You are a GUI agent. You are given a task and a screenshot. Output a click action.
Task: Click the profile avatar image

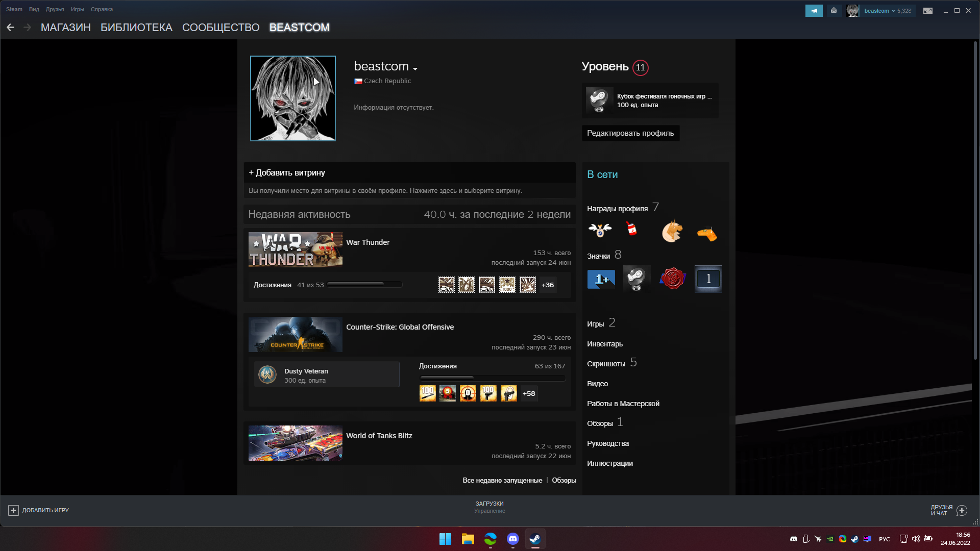tap(292, 98)
